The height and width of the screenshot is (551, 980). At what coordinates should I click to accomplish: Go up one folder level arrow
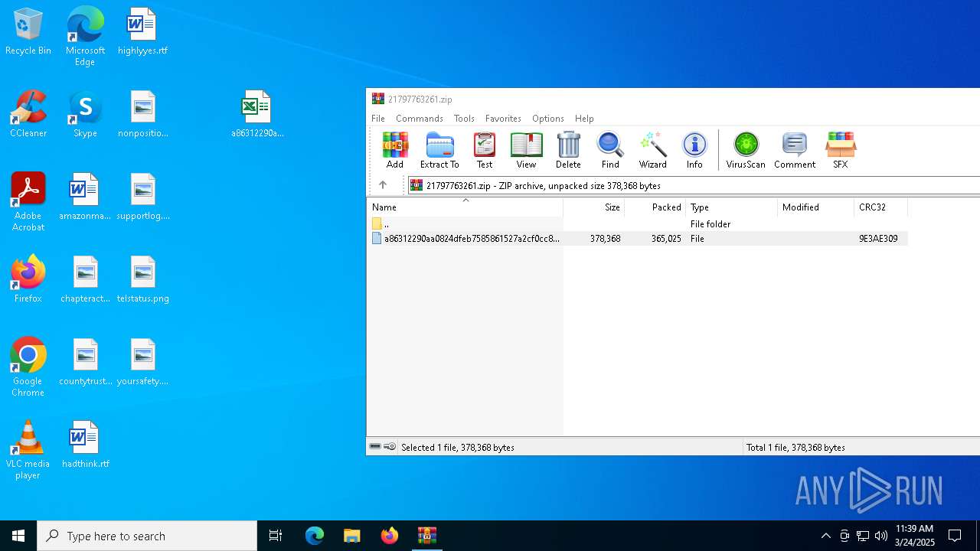coord(383,185)
